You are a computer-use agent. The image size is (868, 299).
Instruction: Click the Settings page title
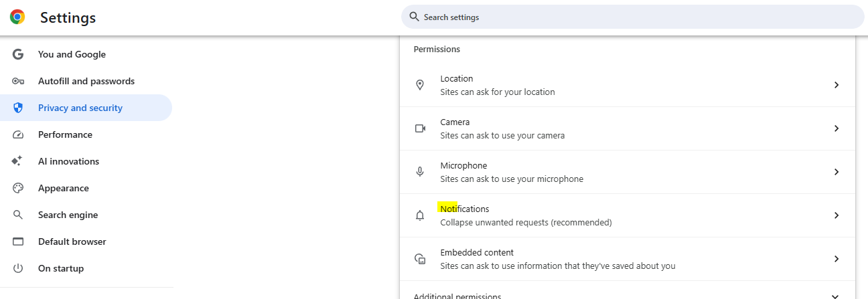(x=68, y=17)
